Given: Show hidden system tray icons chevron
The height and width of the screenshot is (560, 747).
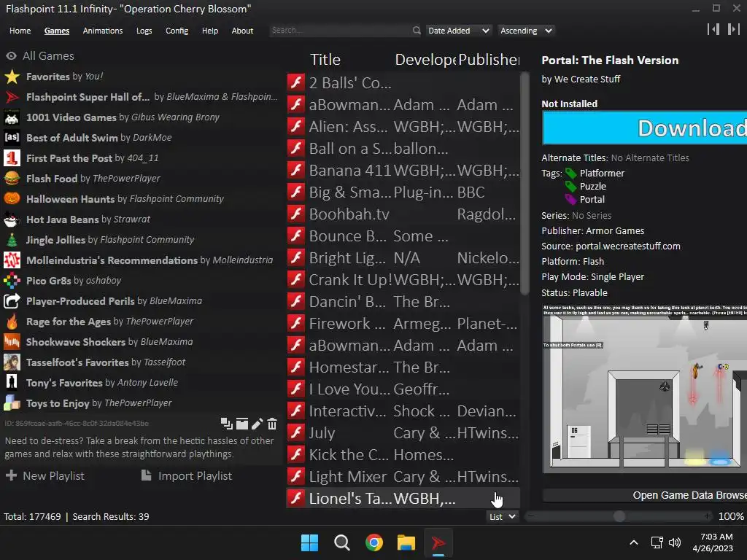Looking at the screenshot, I should click(x=634, y=542).
